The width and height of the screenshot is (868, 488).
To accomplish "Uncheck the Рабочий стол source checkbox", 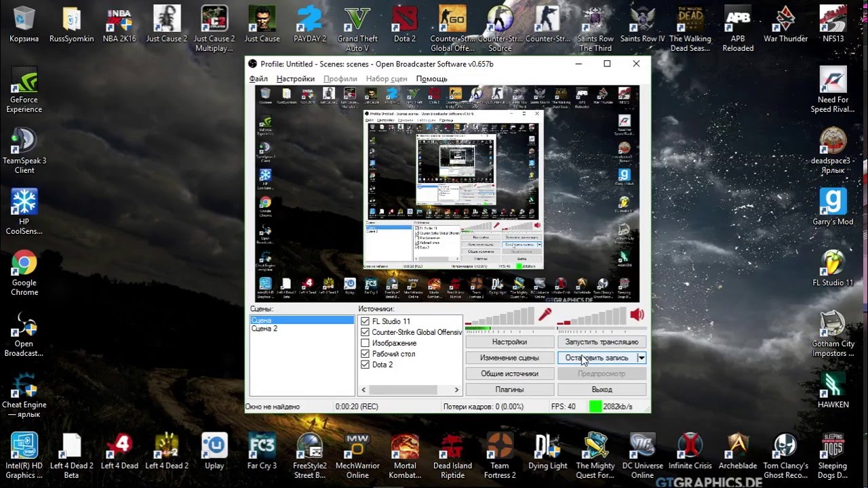I will coord(366,354).
